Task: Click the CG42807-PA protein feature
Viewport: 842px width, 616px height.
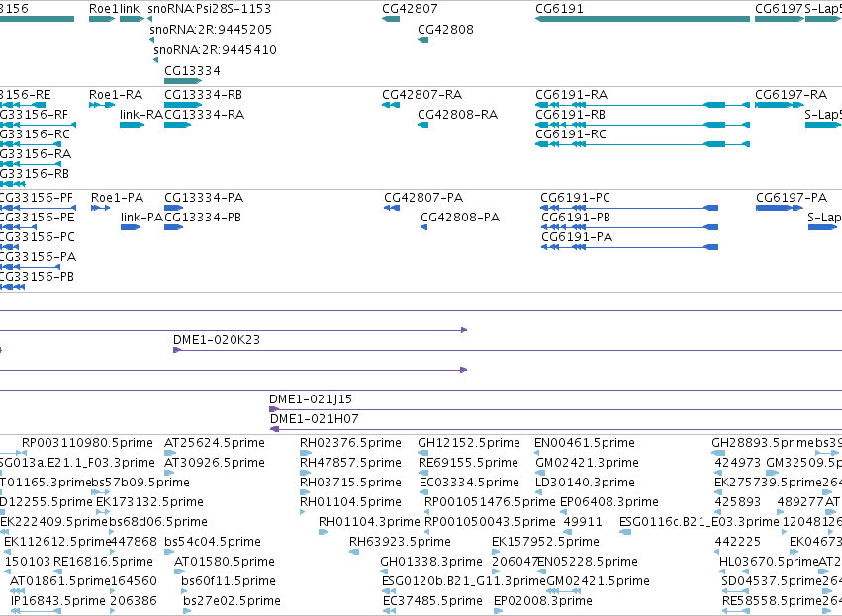Action: [392, 208]
